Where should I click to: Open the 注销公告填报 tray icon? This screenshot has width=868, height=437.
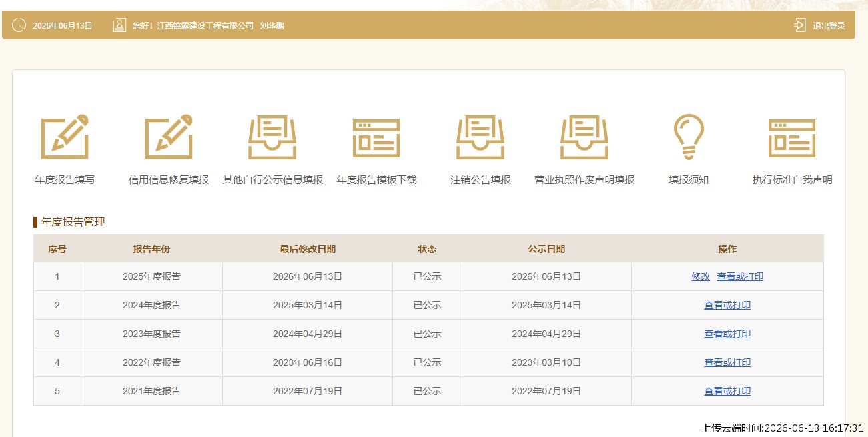[x=480, y=137]
